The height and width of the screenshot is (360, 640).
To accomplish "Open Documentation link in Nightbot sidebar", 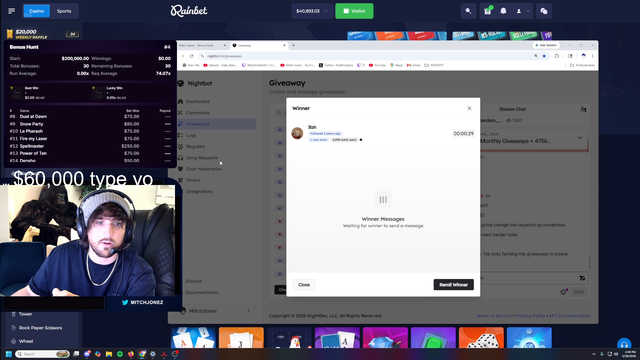I will [x=202, y=292].
